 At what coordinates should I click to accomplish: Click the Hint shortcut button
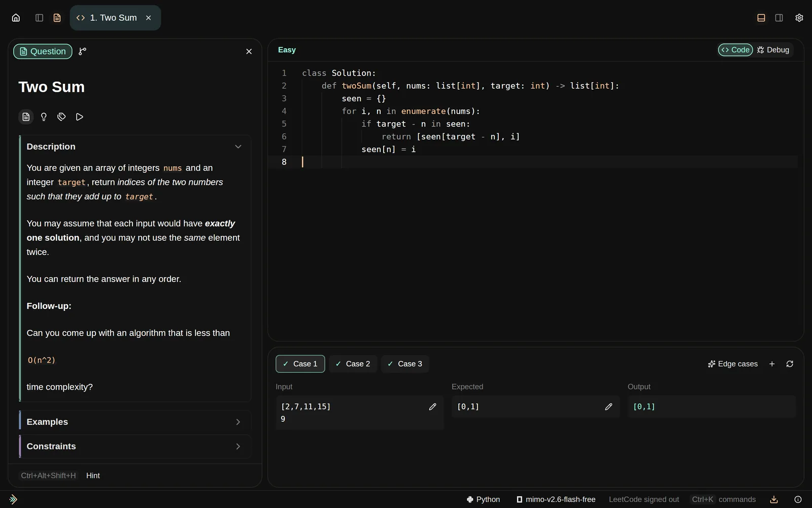[x=93, y=475]
